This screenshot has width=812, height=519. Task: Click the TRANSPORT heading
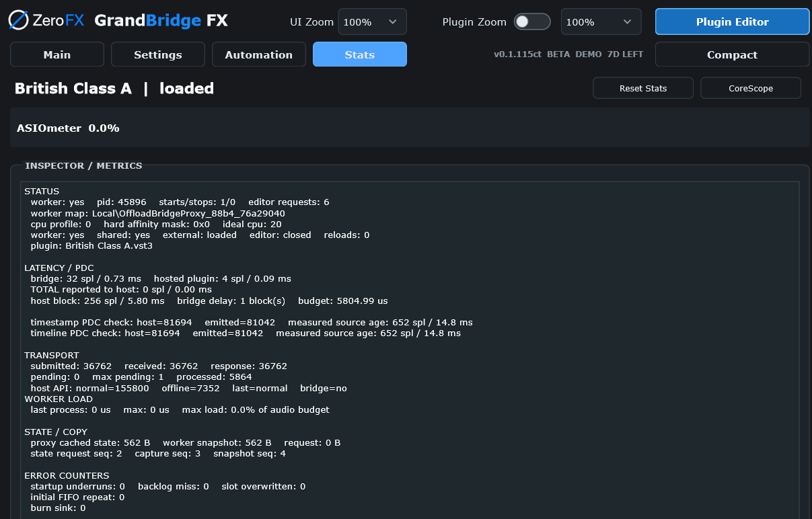52,355
